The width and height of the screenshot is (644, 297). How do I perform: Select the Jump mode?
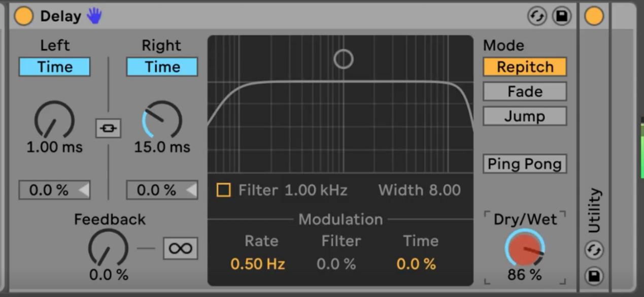[x=525, y=116]
